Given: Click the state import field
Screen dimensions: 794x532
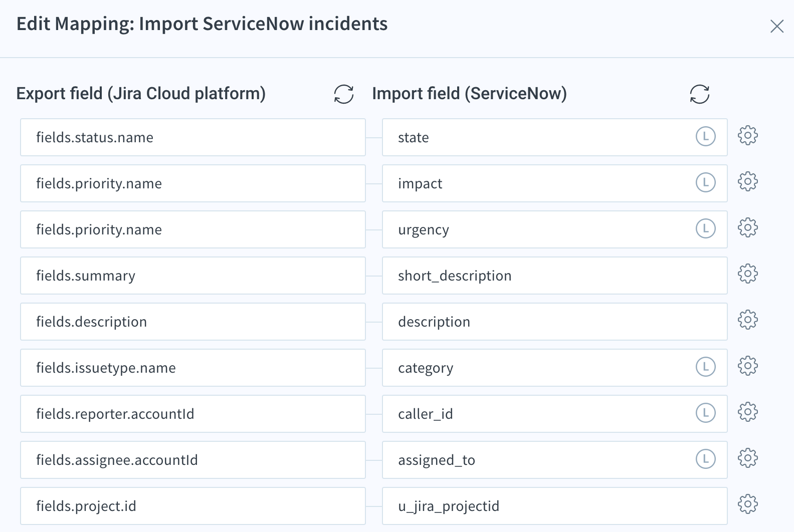Looking at the screenshot, I should (555, 137).
